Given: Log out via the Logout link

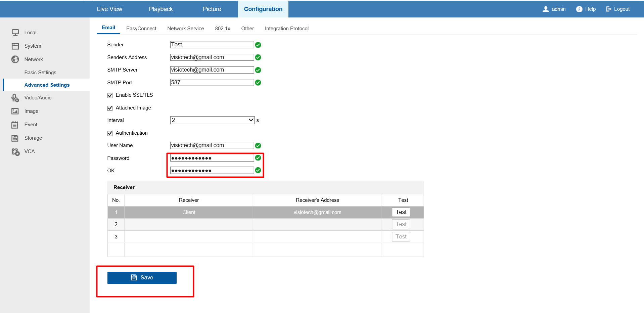Looking at the screenshot, I should 618,9.
